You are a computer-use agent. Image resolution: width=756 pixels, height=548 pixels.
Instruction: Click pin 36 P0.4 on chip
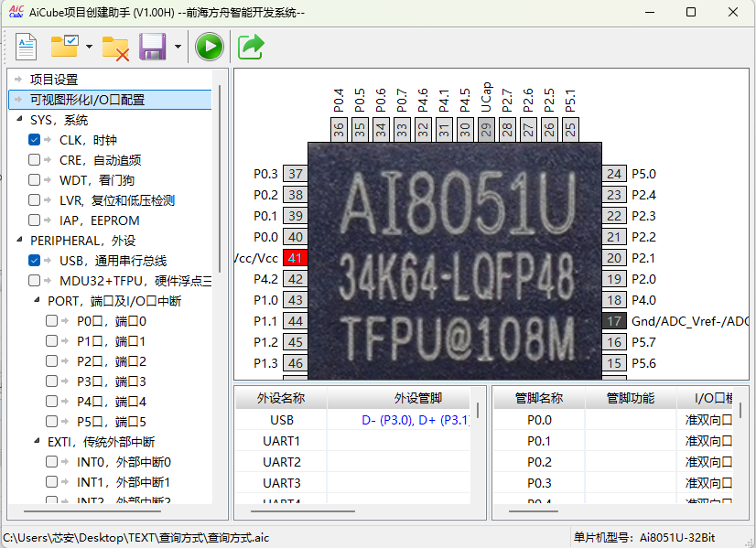339,129
